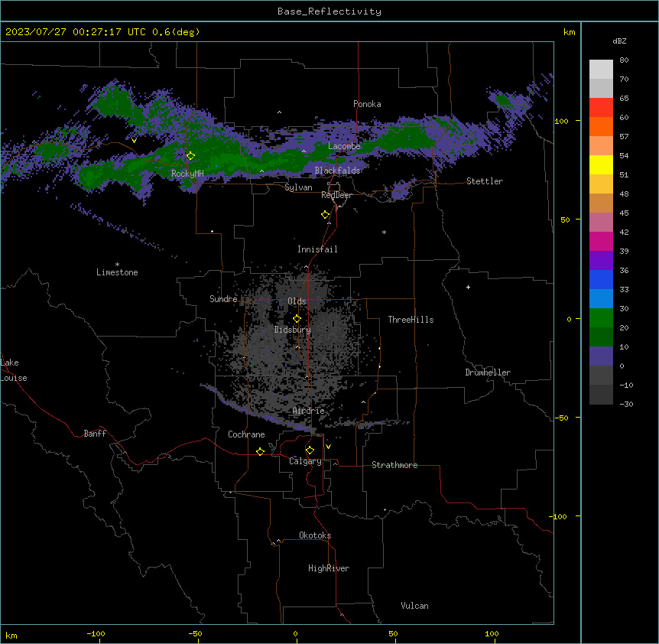Viewport: 659px width, 644px height.
Task: Click the yellow V marker east of Calgary
Action: pos(328,447)
